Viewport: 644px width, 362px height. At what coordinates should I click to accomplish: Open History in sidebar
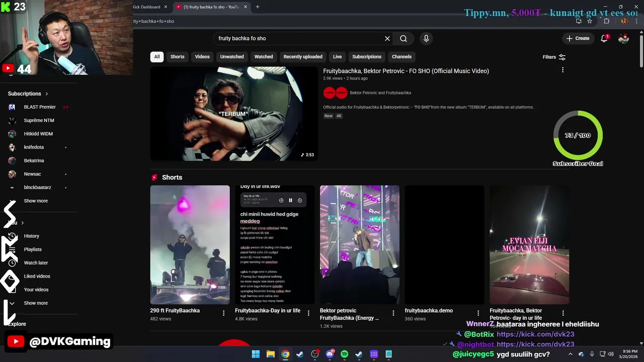point(31,236)
